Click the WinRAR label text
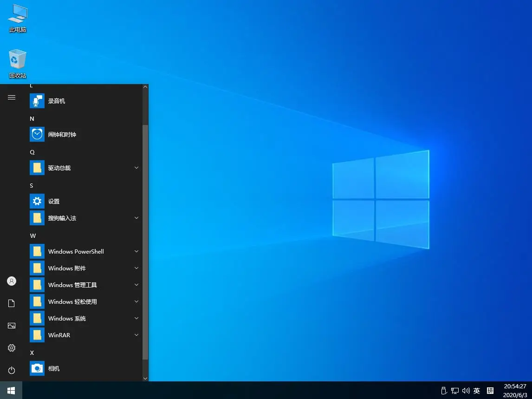 point(59,335)
